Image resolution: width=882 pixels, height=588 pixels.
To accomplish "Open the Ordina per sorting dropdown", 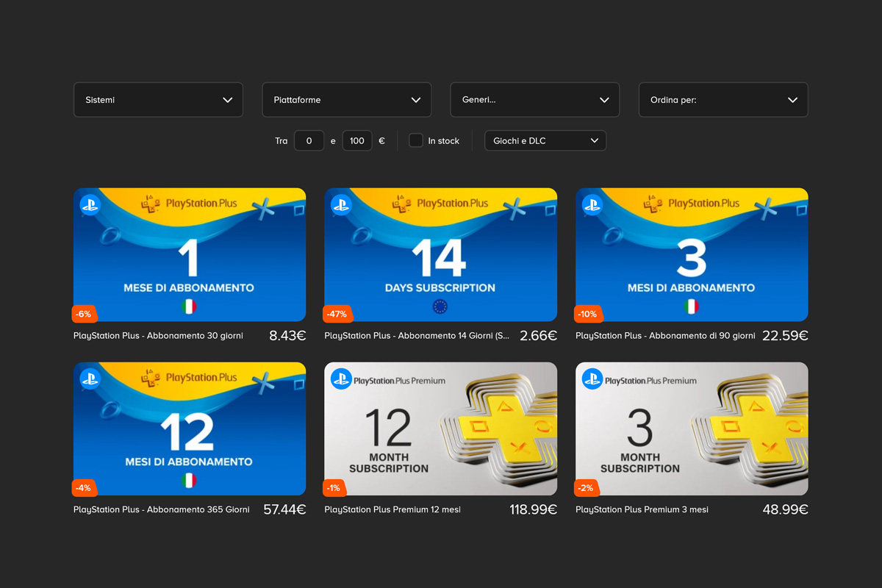I will point(723,100).
